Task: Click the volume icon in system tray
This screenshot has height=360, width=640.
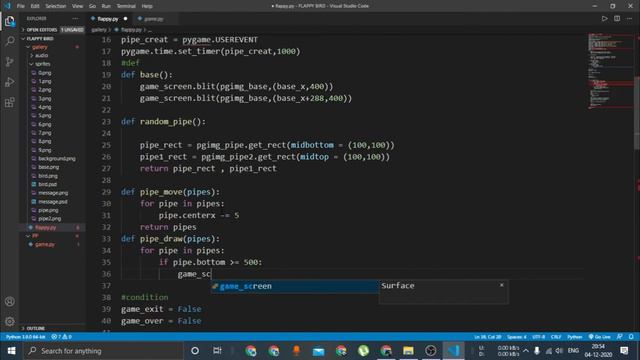Action: click(560, 351)
